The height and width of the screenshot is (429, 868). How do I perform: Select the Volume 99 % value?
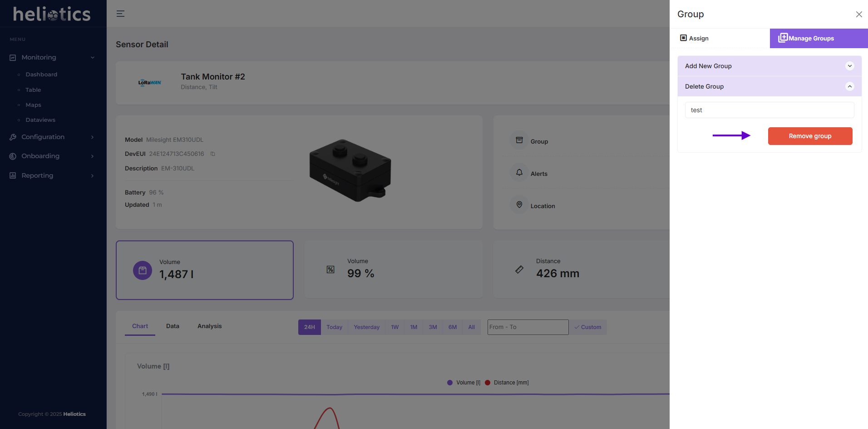point(360,274)
